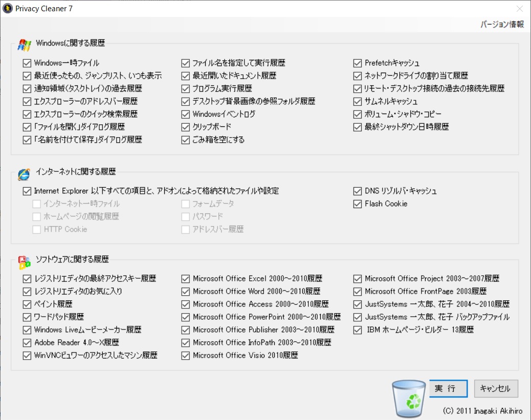531x420 pixels.
Task: Toggle Microsoft Office InfoPath 2003～2010履歴
Action: tap(185, 343)
